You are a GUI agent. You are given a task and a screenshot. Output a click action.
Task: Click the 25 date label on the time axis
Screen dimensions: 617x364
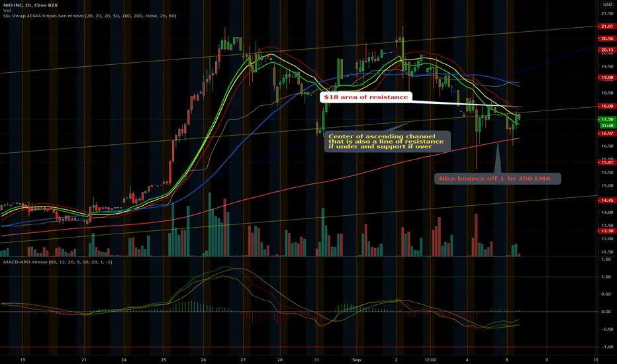click(x=164, y=359)
